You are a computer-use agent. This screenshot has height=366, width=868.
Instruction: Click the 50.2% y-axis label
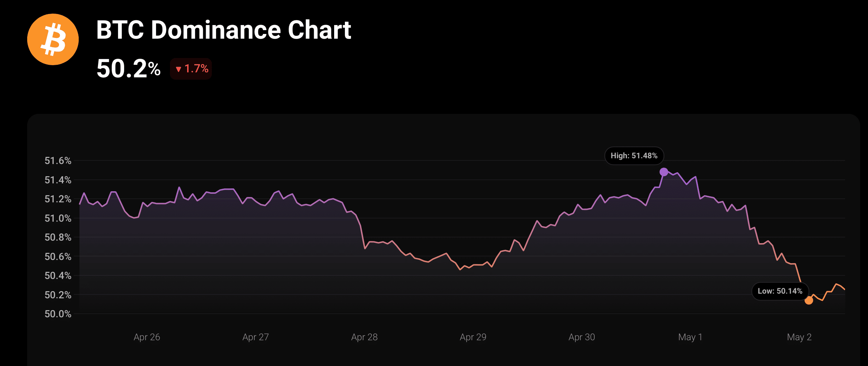pos(58,295)
